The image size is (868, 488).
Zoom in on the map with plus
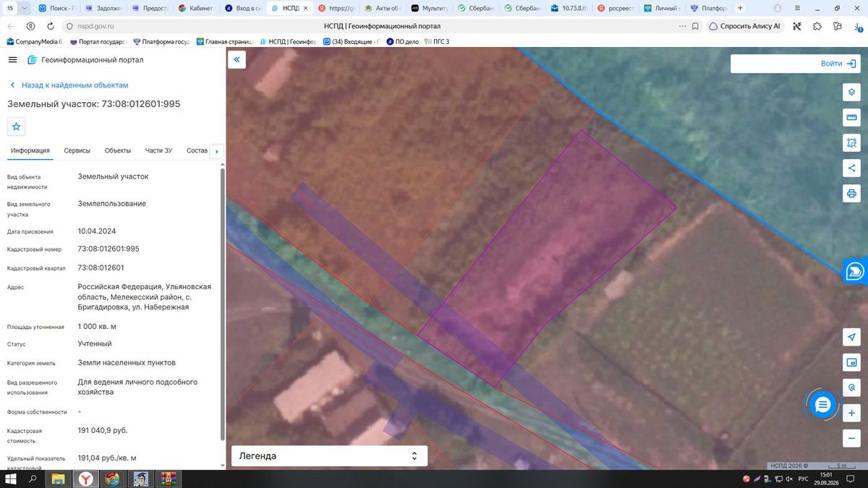point(851,413)
